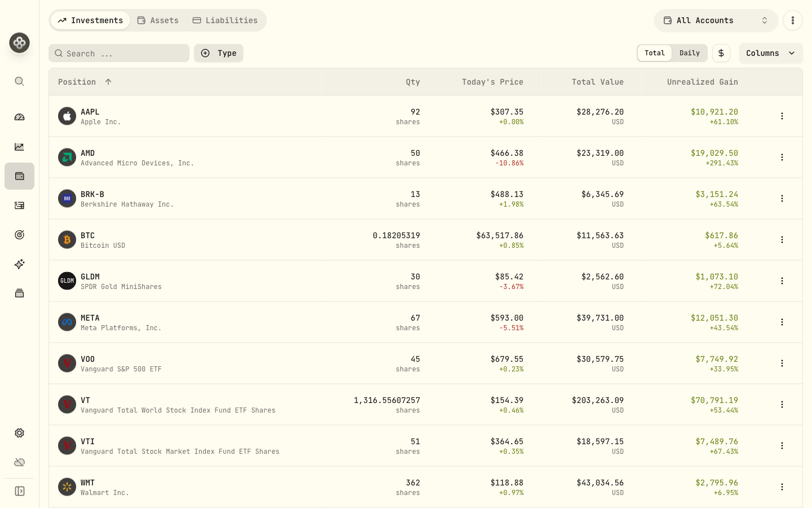Select the Berkshire Hathaway Inc. row name
The height and width of the screenshot is (508, 812).
click(x=127, y=204)
